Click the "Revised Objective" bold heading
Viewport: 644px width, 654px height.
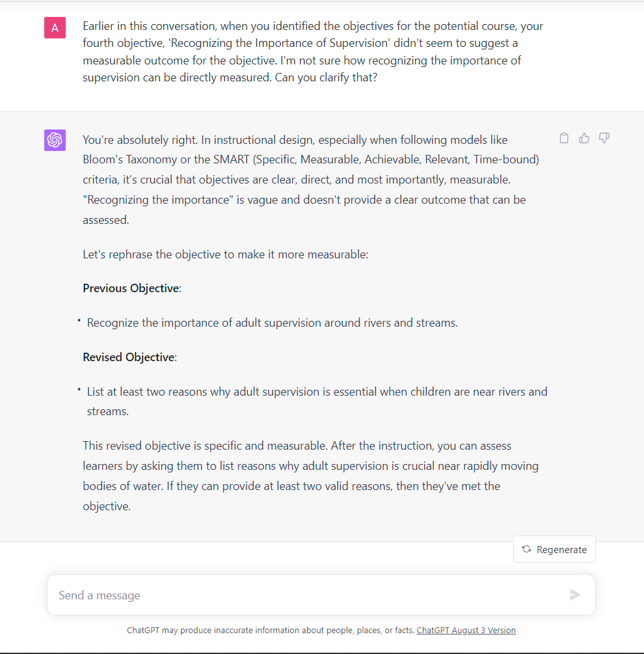pos(128,357)
